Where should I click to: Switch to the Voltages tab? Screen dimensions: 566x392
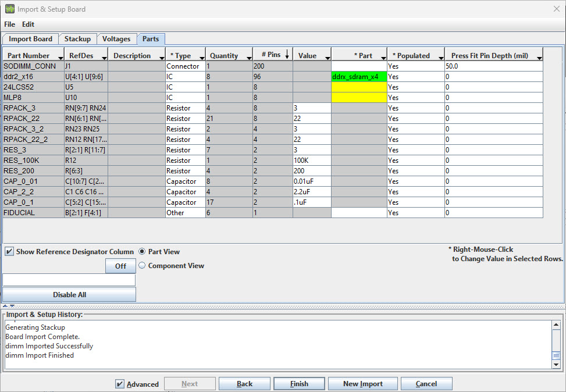click(x=116, y=39)
